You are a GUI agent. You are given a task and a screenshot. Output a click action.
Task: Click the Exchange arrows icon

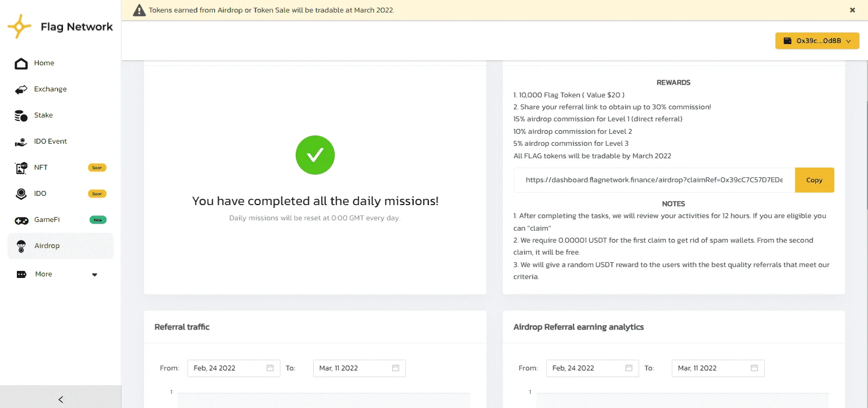click(x=21, y=89)
